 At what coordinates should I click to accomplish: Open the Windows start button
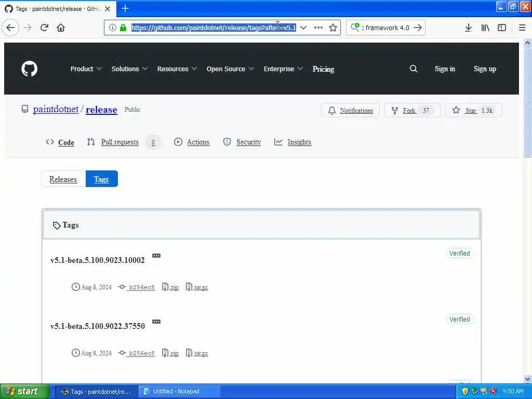click(x=24, y=392)
